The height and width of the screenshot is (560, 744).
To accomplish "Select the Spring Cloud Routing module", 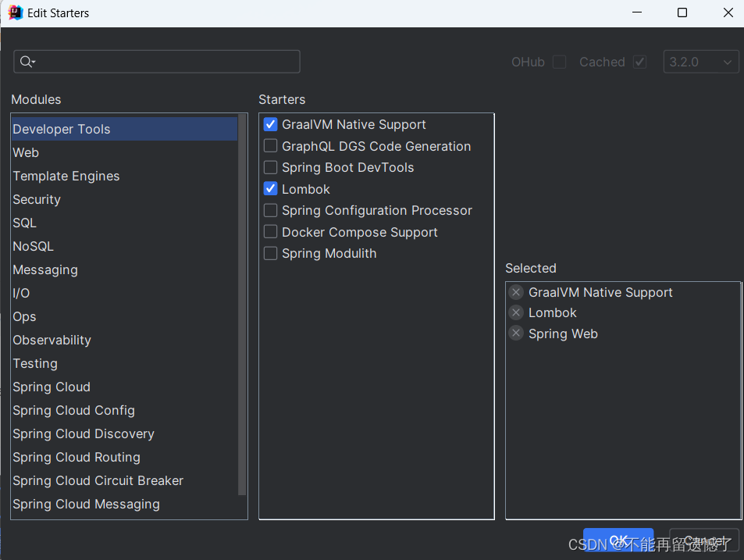I will coord(124,457).
